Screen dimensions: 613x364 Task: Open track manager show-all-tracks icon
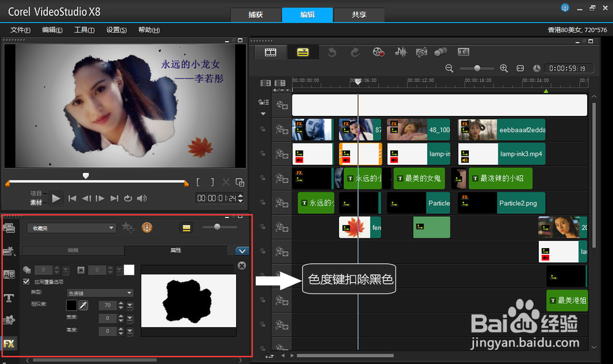(265, 83)
